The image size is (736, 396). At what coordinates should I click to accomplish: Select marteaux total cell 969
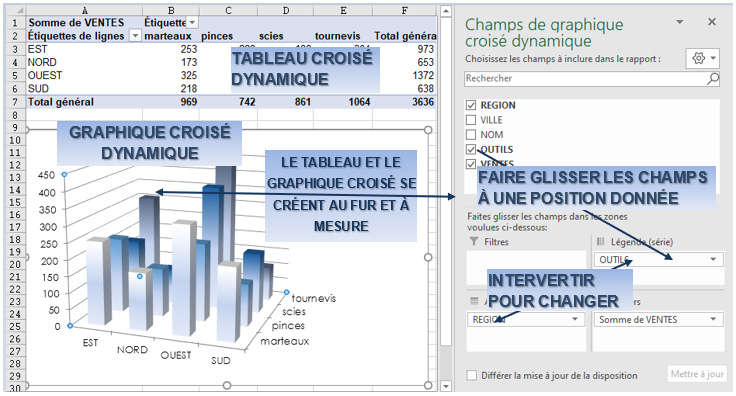click(171, 102)
